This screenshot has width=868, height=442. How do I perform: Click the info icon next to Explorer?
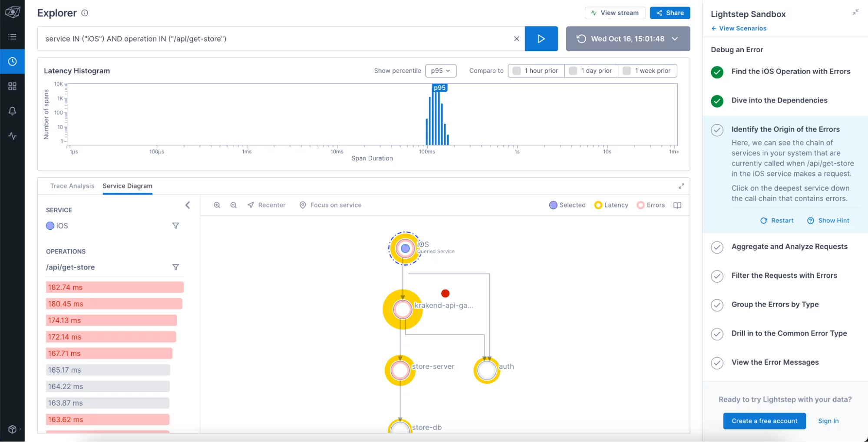pyautogui.click(x=85, y=13)
